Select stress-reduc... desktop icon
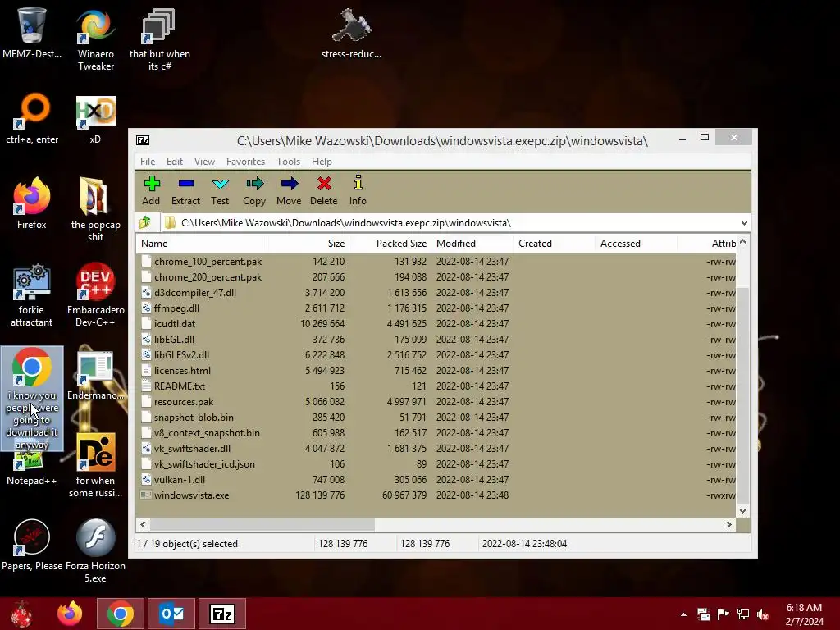840x630 pixels. click(351, 33)
